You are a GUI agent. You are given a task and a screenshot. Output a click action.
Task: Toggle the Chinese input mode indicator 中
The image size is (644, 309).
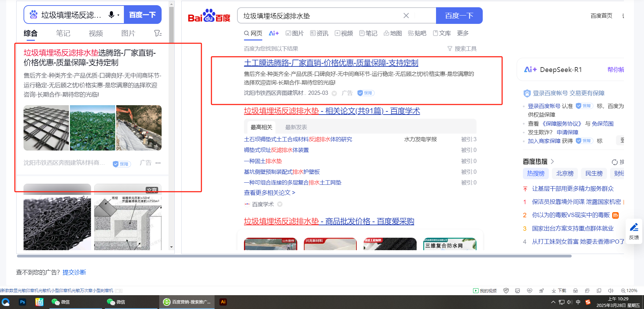point(578,302)
